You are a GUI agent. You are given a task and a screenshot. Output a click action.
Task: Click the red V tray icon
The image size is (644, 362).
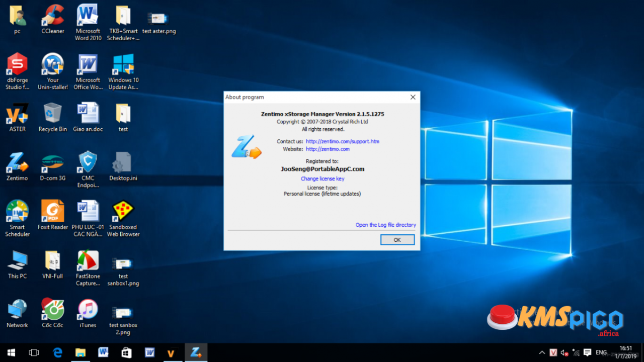coord(553,352)
